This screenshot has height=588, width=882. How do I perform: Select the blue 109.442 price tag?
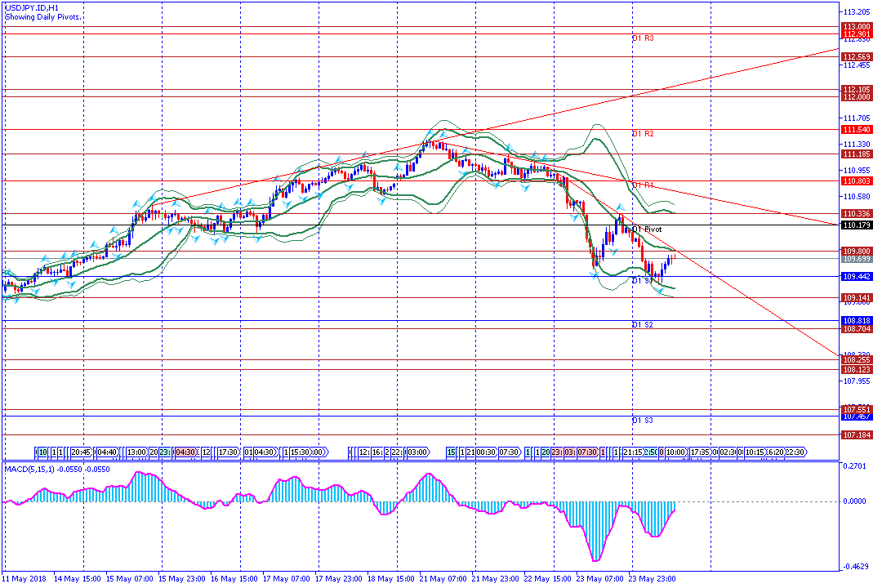click(857, 277)
